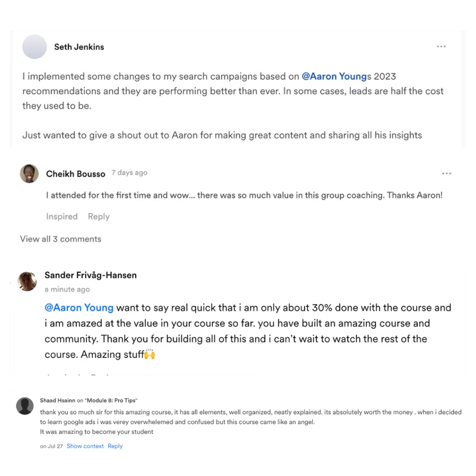Image resolution: width=476 pixels, height=476 pixels.
Task: Click the Cheikh Bousso author name
Action: coord(76,174)
